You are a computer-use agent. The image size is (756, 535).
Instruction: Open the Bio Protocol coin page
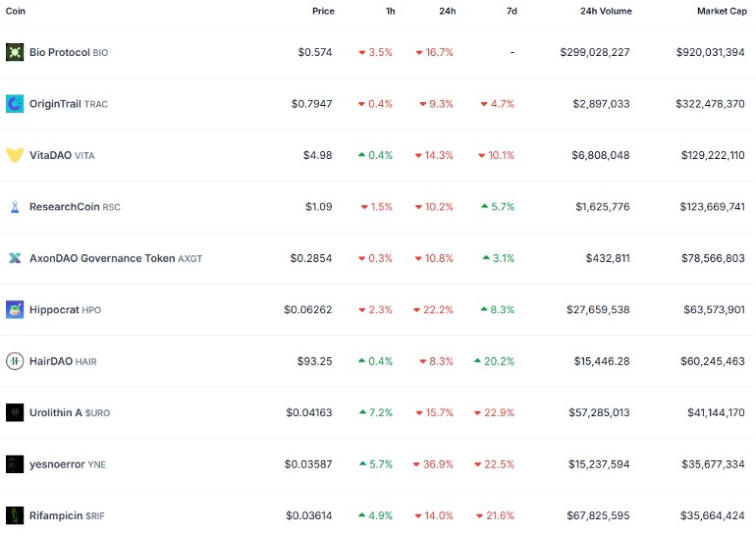point(60,52)
